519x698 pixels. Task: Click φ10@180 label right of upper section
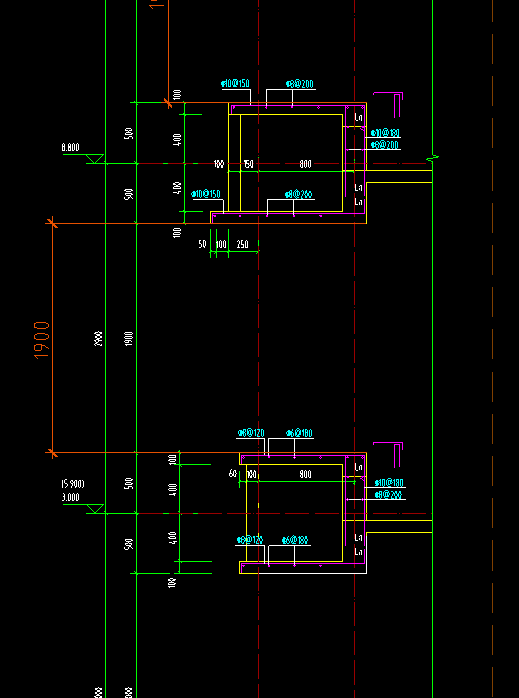tap(385, 133)
